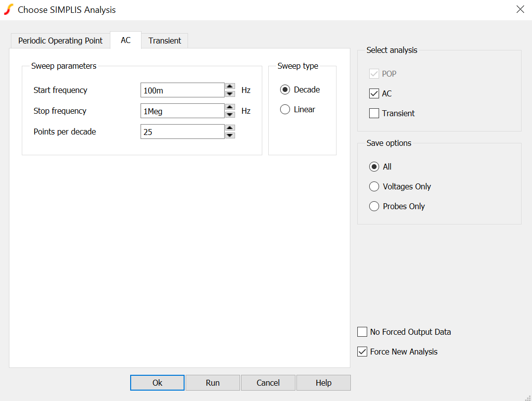Close the Choose SIMPLIS Analysis dialog
The image size is (532, 401).
[520, 9]
